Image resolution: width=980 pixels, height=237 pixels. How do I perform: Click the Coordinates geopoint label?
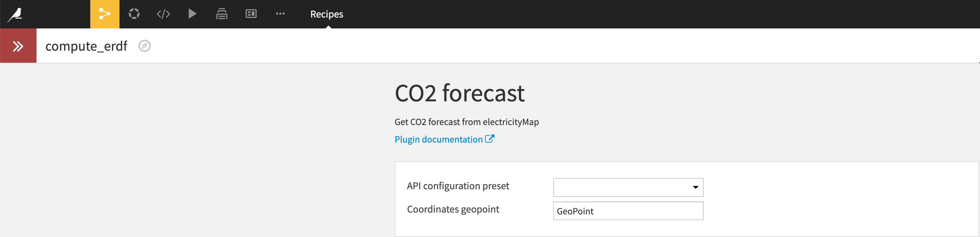(x=453, y=209)
